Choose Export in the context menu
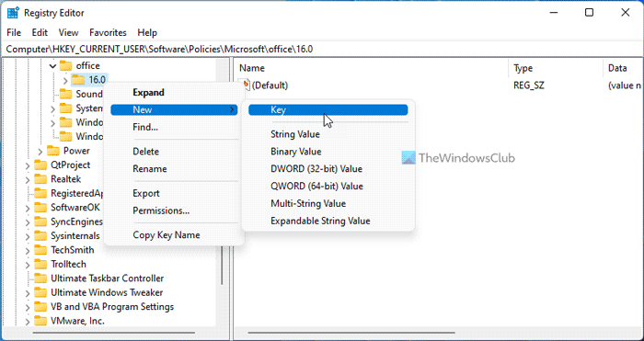 click(174, 193)
